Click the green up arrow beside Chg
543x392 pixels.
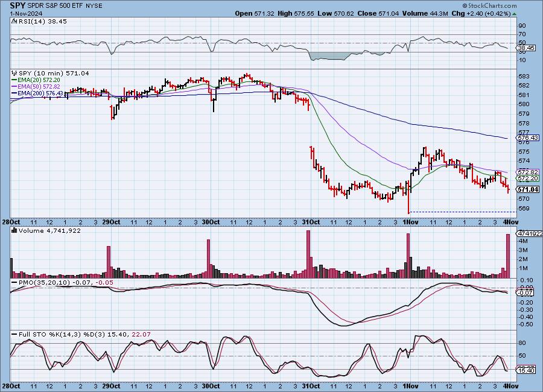515,14
